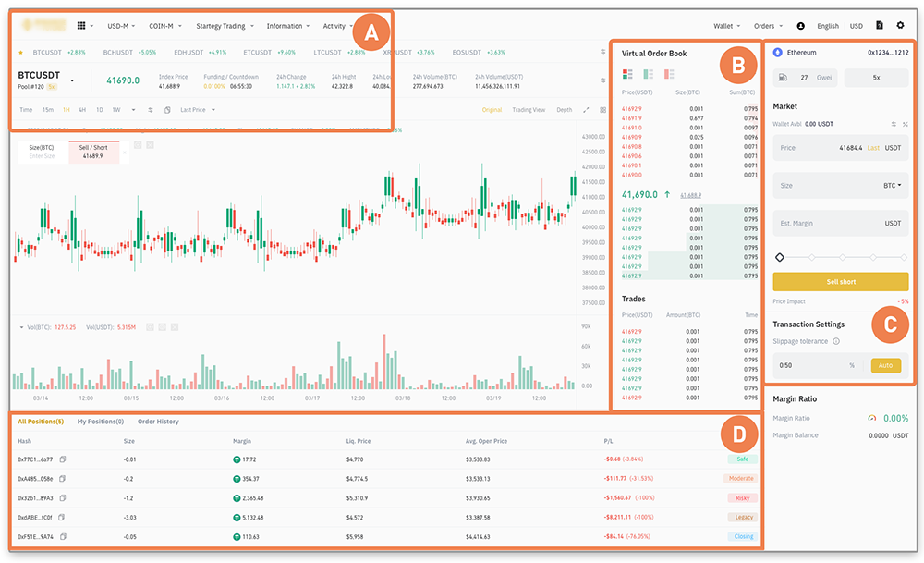Image resolution: width=924 pixels, height=563 pixels.
Task: Show only sell orders in the order book
Action: click(671, 74)
